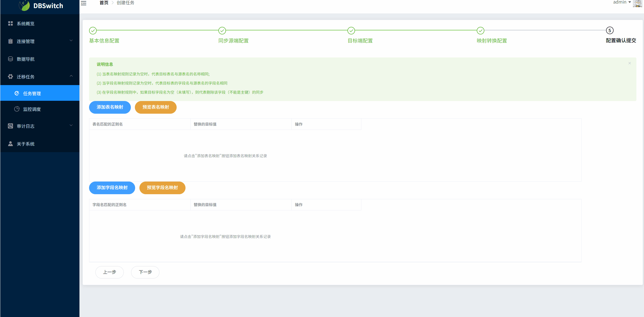Click the 监控调度 clock icon
The image size is (644, 317).
coord(17,109)
